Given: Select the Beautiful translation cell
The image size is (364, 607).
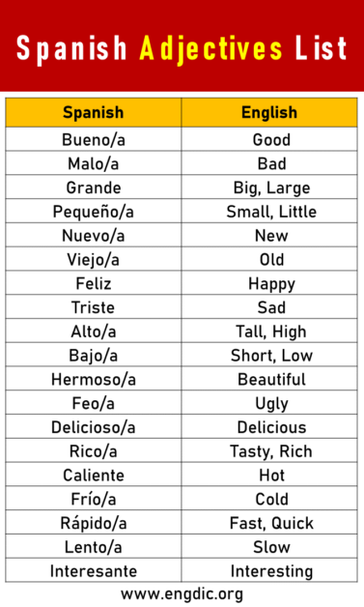Looking at the screenshot, I should pos(269,379).
